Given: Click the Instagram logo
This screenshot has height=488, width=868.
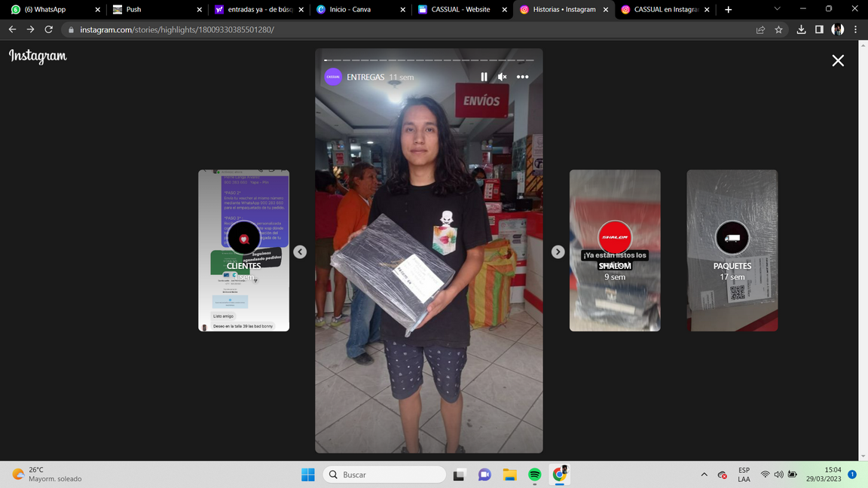Looking at the screenshot, I should pos(38,56).
